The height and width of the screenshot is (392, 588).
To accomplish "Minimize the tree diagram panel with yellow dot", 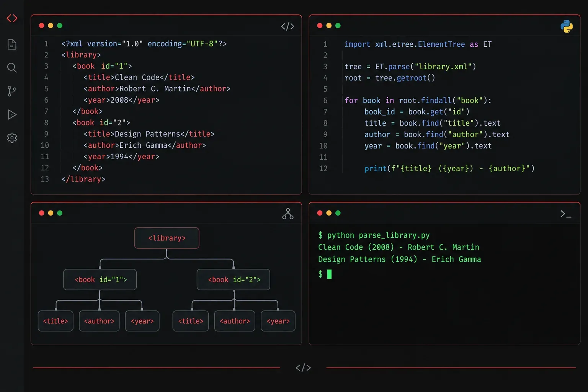I will (x=51, y=213).
